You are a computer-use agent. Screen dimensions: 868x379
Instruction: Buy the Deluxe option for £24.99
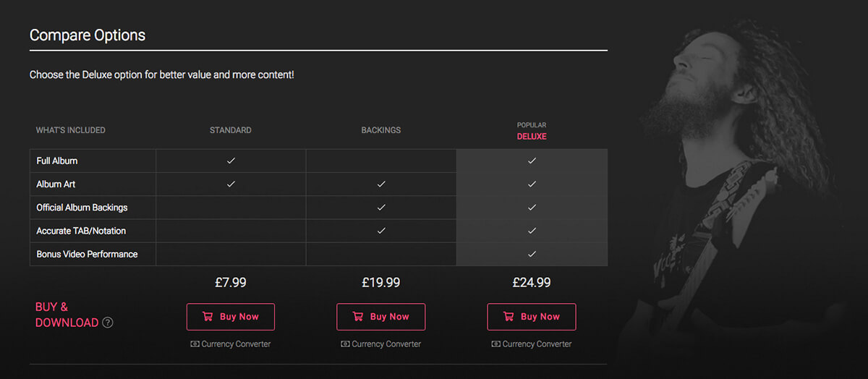pyautogui.click(x=532, y=317)
